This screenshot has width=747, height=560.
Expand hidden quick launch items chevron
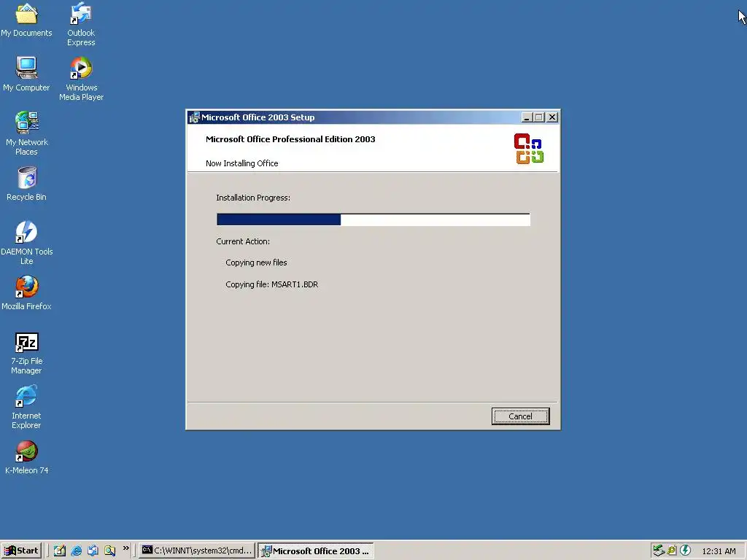(125, 548)
